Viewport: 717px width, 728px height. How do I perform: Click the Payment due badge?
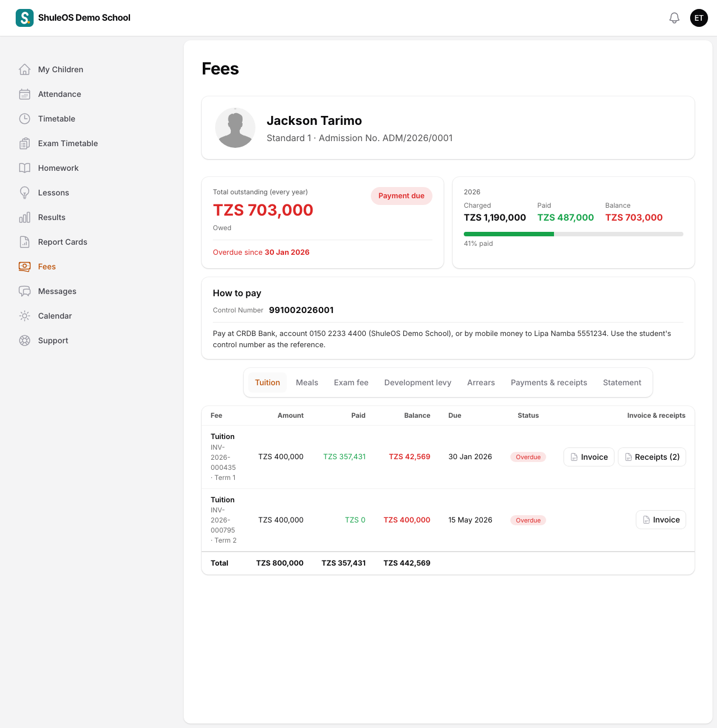coord(402,196)
